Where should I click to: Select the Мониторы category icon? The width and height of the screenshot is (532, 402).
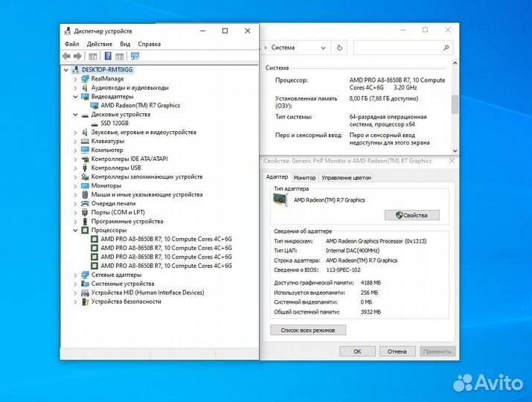click(x=85, y=185)
